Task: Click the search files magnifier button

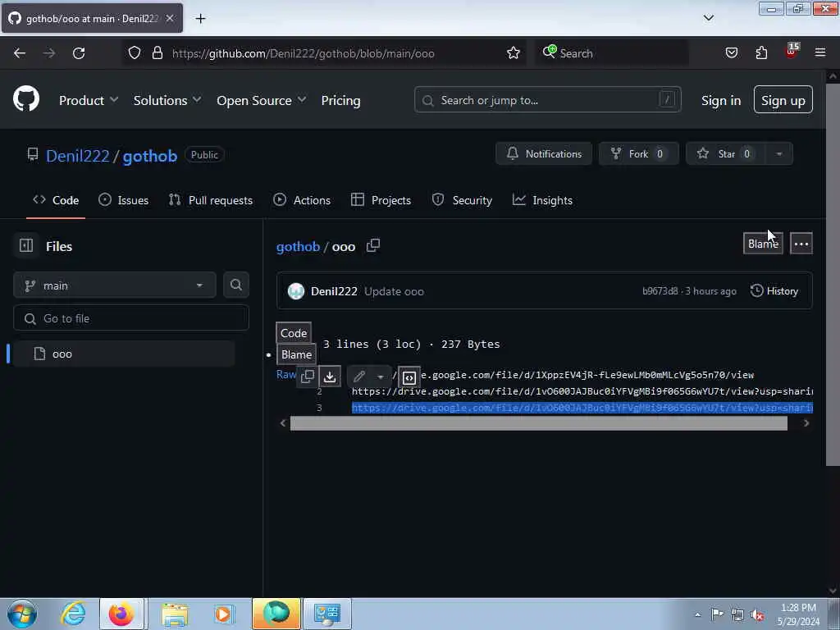Action: [x=236, y=285]
